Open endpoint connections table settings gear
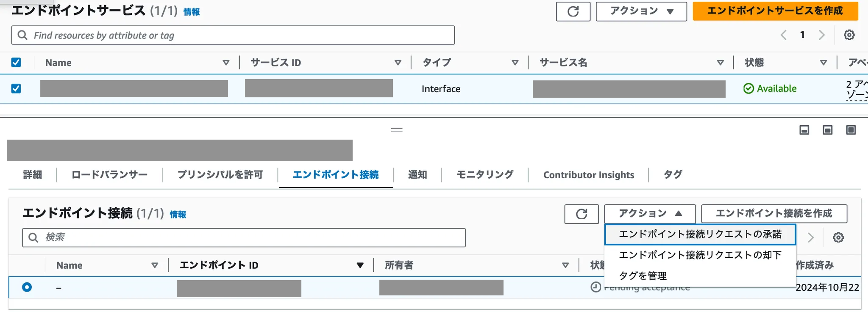This screenshot has width=868, height=317. coord(838,237)
